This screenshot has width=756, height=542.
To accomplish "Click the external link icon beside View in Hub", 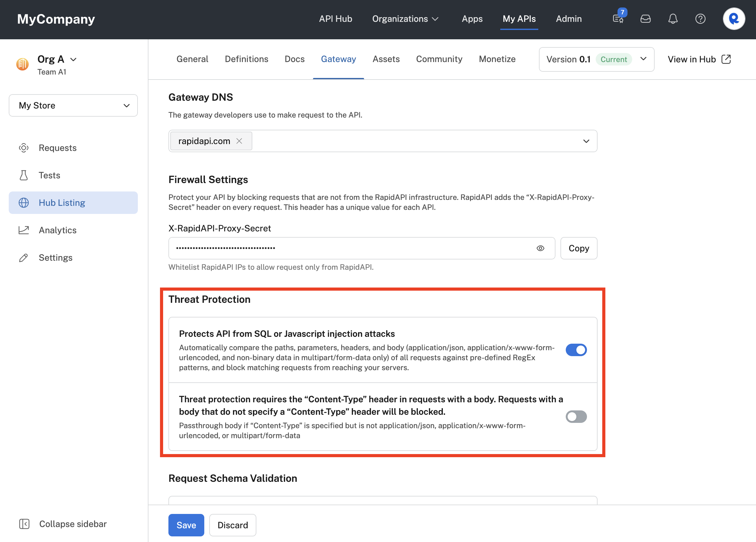I will pyautogui.click(x=726, y=59).
